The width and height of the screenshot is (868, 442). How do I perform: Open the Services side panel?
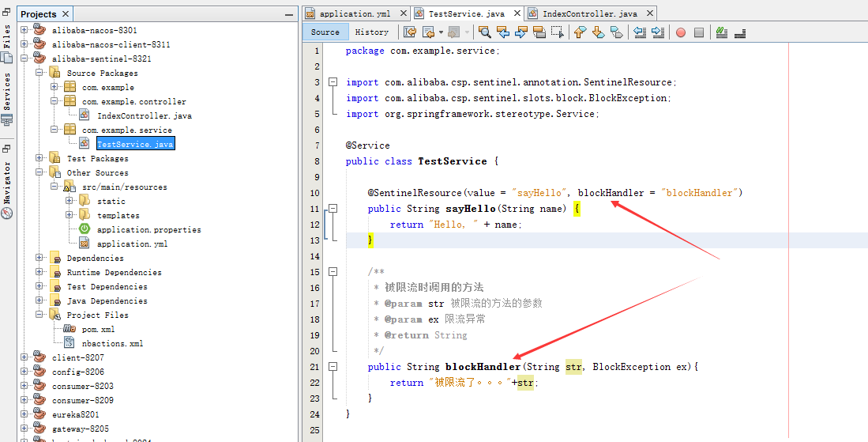pyautogui.click(x=6, y=99)
